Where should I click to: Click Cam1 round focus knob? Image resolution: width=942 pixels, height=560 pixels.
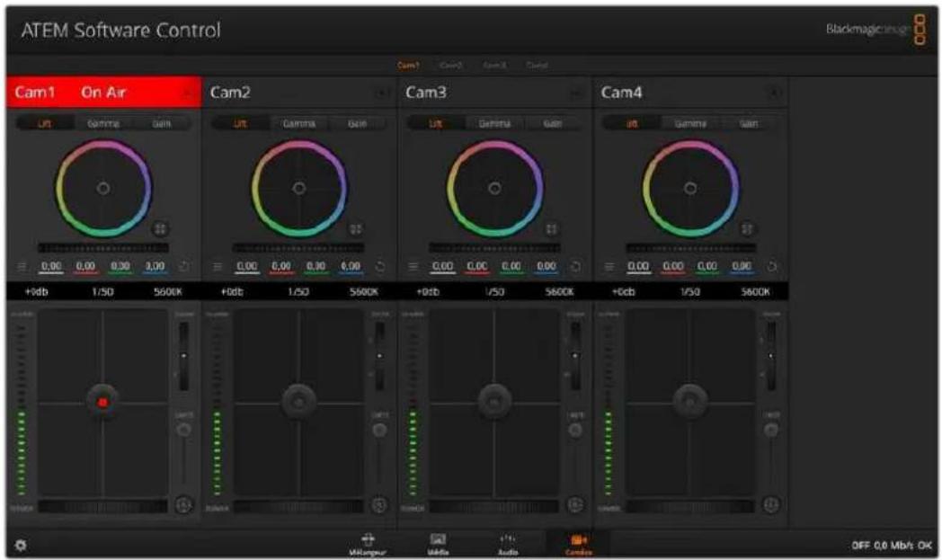tap(184, 430)
